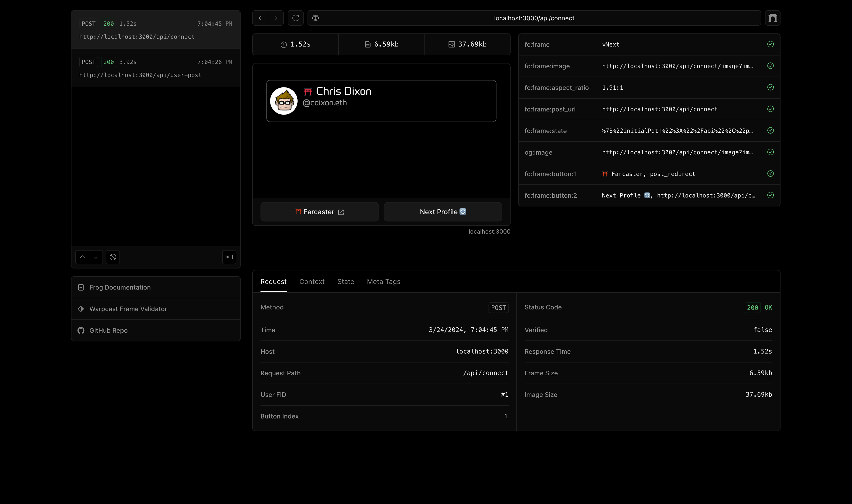This screenshot has height=504, width=852.
Task: Toggle the layout panel icon in the log footer
Action: (x=229, y=257)
